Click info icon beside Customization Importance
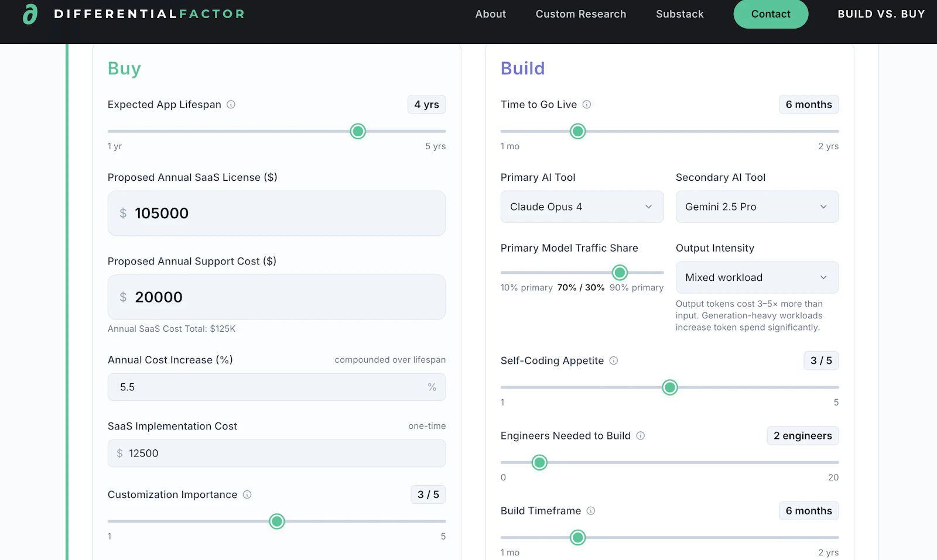Screen dimensions: 937x560 247,494
